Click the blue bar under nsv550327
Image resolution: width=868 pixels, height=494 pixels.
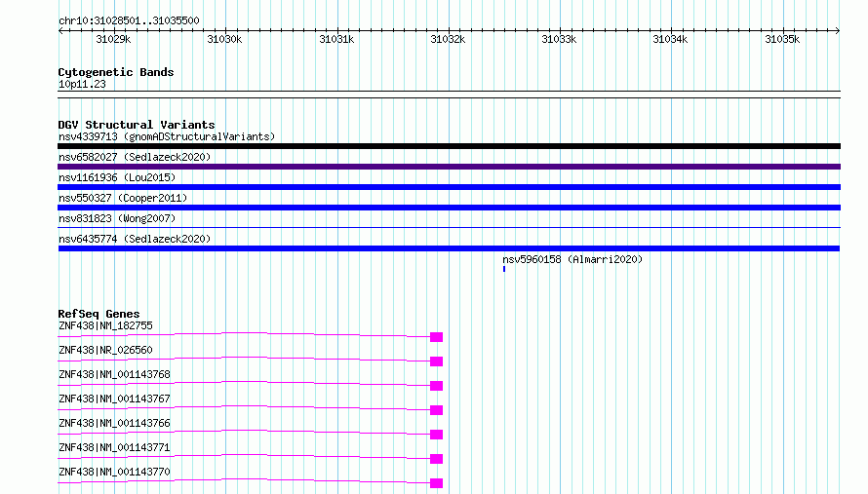(x=449, y=208)
